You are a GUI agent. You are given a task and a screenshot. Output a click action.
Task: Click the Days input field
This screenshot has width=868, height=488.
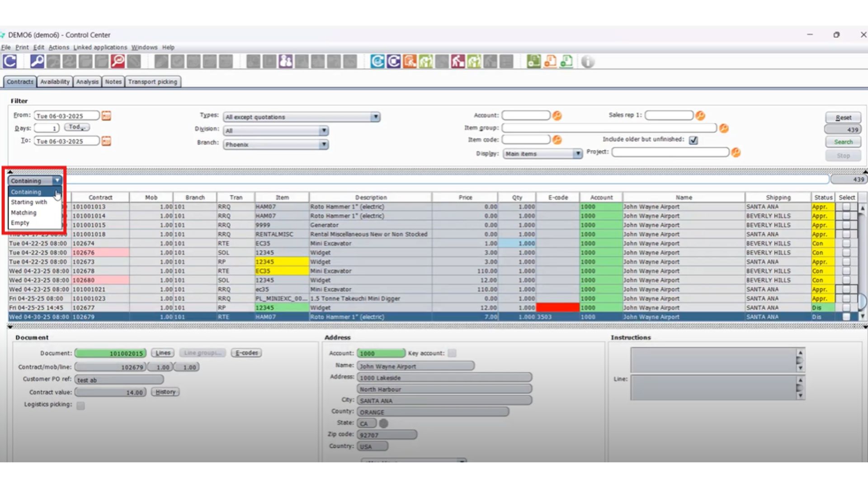pyautogui.click(x=47, y=128)
